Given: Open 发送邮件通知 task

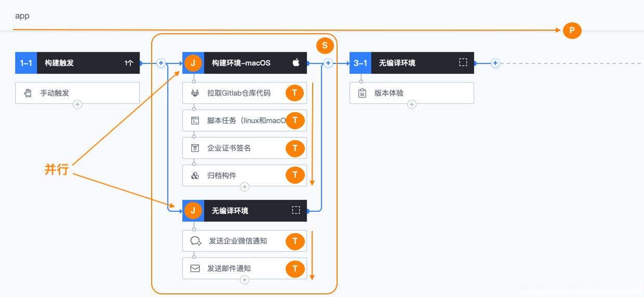Looking at the screenshot, I should pos(245,268).
